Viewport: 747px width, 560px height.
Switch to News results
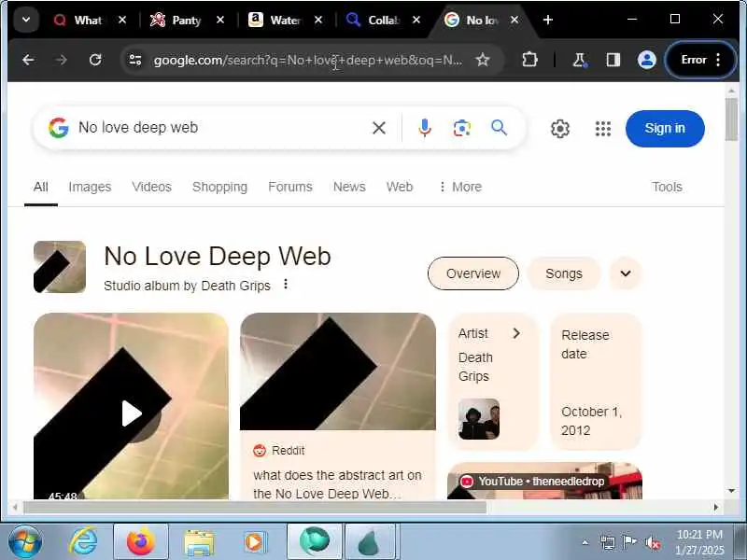(x=349, y=187)
